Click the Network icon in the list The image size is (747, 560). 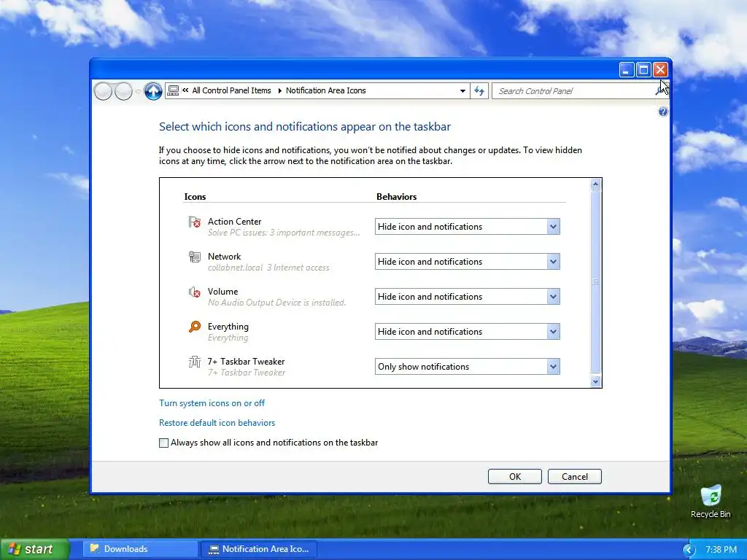tap(194, 257)
